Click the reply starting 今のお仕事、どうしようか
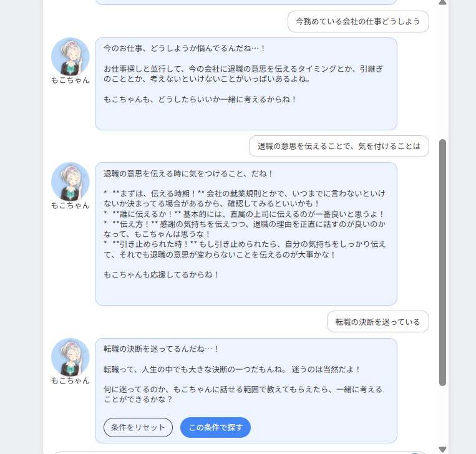The width and height of the screenshot is (476, 454). click(x=246, y=84)
